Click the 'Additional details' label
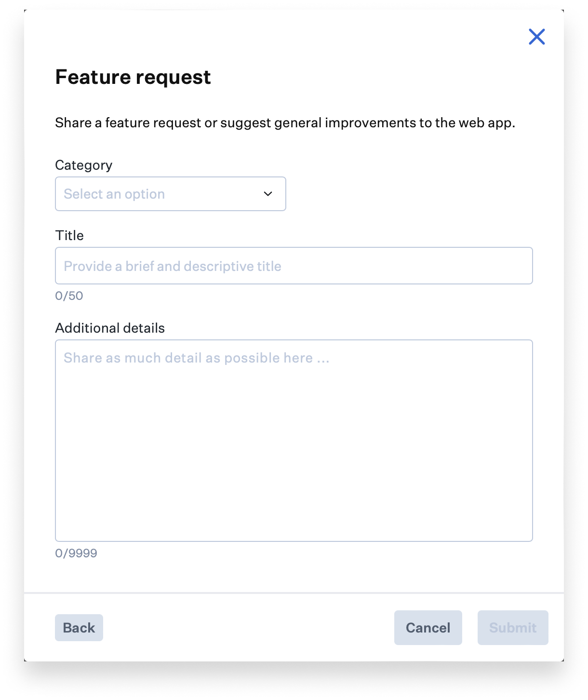Viewport: 588px width, 700px height. click(110, 328)
